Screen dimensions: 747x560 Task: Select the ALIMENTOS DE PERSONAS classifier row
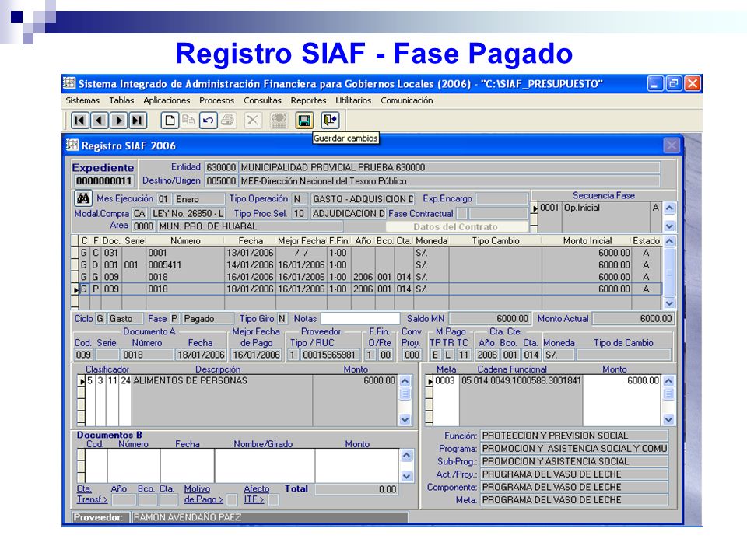(241, 381)
